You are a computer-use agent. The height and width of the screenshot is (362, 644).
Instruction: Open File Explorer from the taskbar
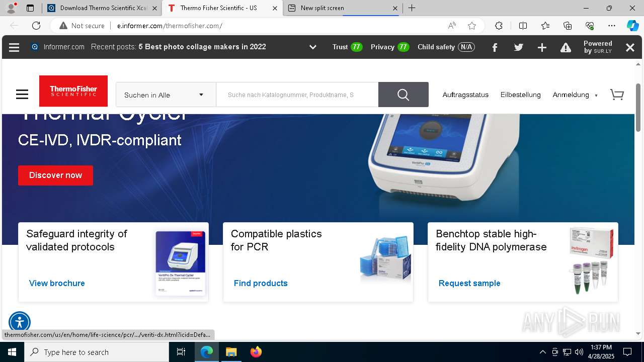coord(231,352)
